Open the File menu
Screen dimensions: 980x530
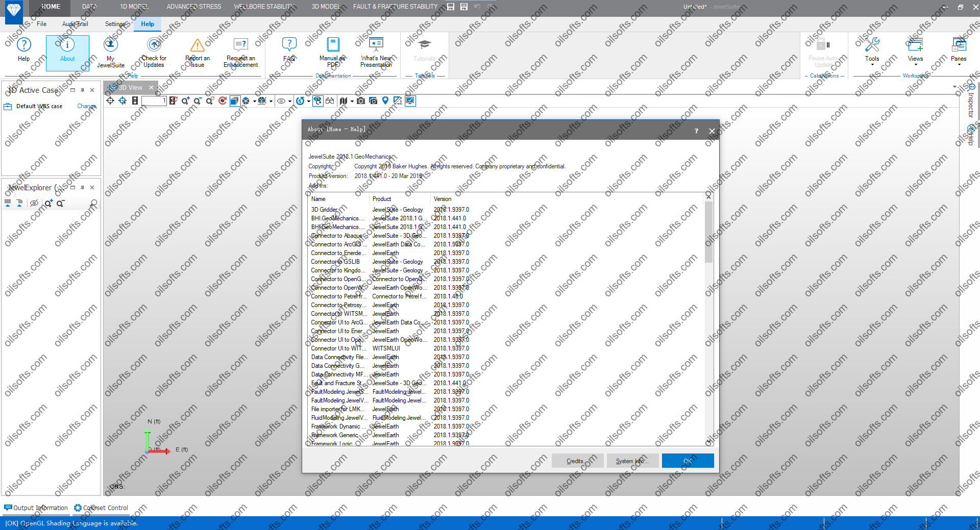click(x=41, y=24)
